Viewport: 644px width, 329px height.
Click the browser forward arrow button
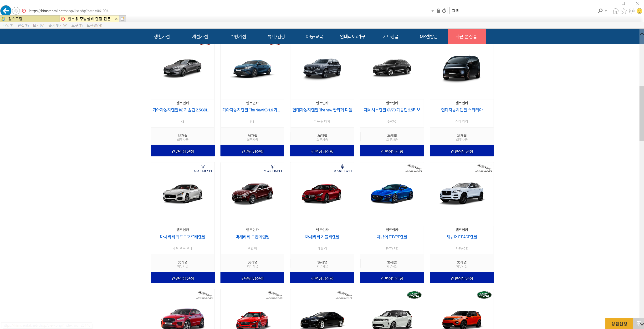[x=16, y=11]
